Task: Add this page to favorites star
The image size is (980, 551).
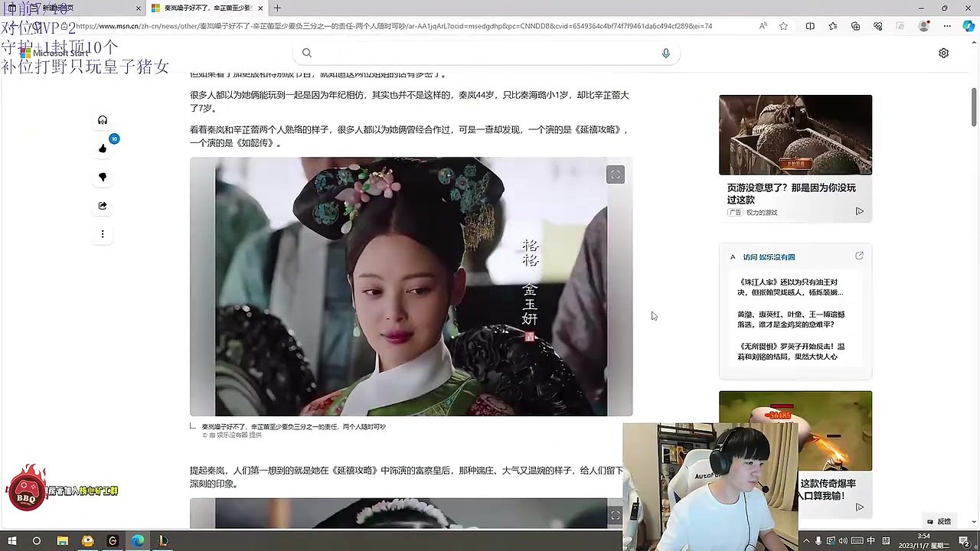Action: 783,26
